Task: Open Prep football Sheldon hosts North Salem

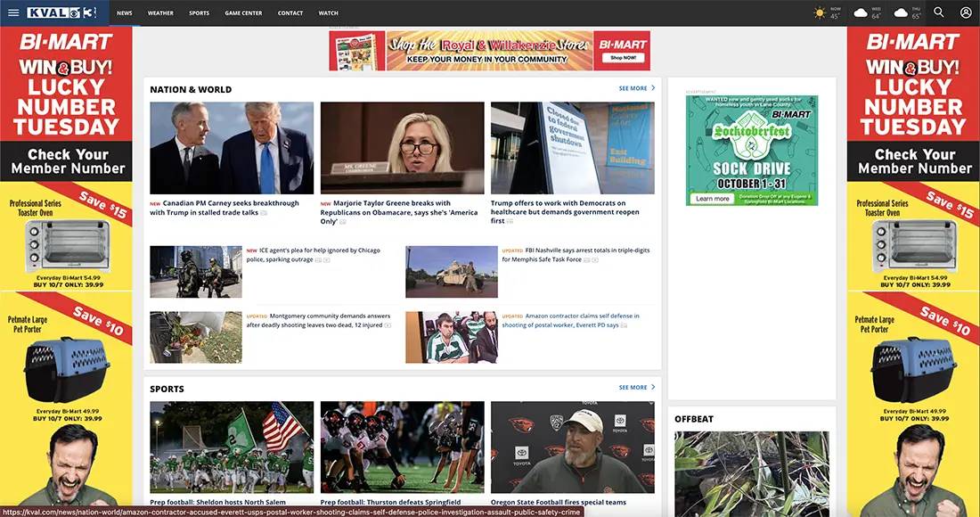Action: point(217,502)
